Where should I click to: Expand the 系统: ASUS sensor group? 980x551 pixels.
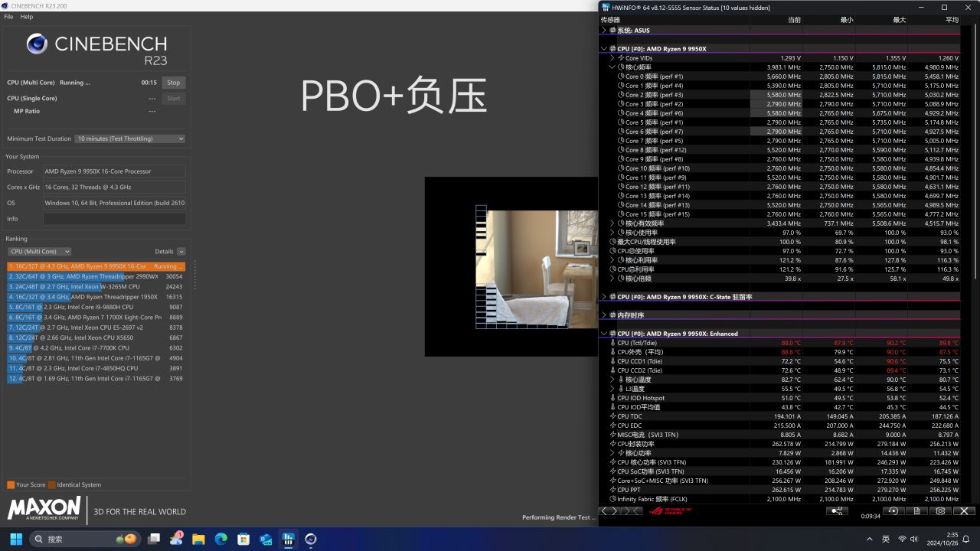(603, 31)
